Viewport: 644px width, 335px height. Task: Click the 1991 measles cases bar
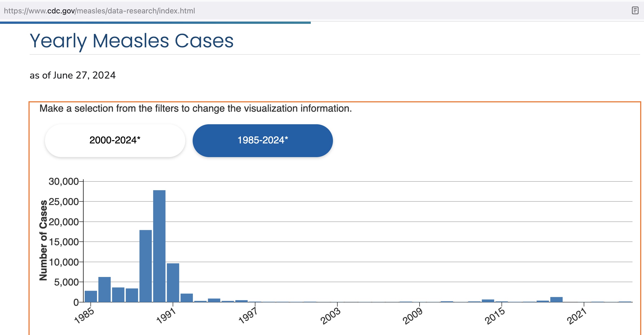(173, 282)
